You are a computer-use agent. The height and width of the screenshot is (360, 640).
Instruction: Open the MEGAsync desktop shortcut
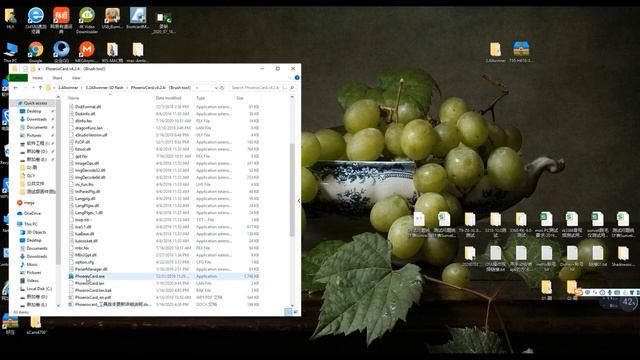pos(87,52)
